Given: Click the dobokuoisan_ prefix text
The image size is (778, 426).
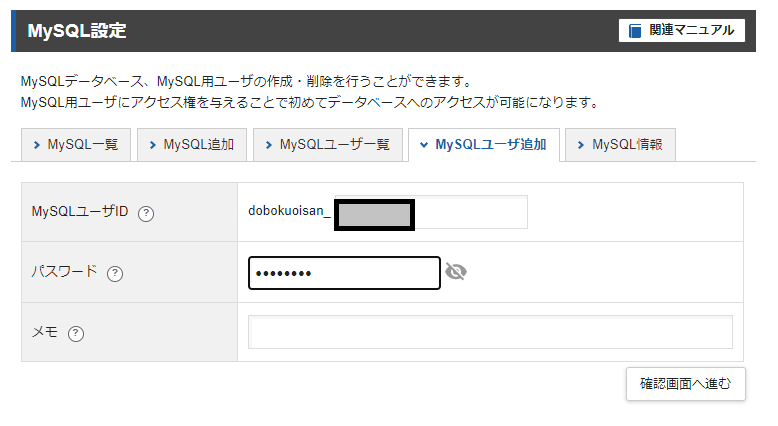Looking at the screenshot, I should click(x=289, y=211).
